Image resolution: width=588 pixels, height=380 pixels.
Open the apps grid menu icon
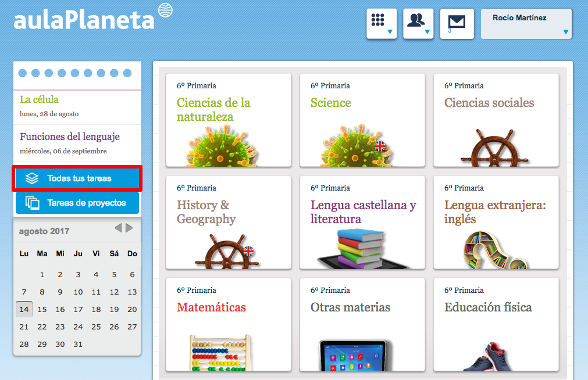pyautogui.click(x=381, y=23)
